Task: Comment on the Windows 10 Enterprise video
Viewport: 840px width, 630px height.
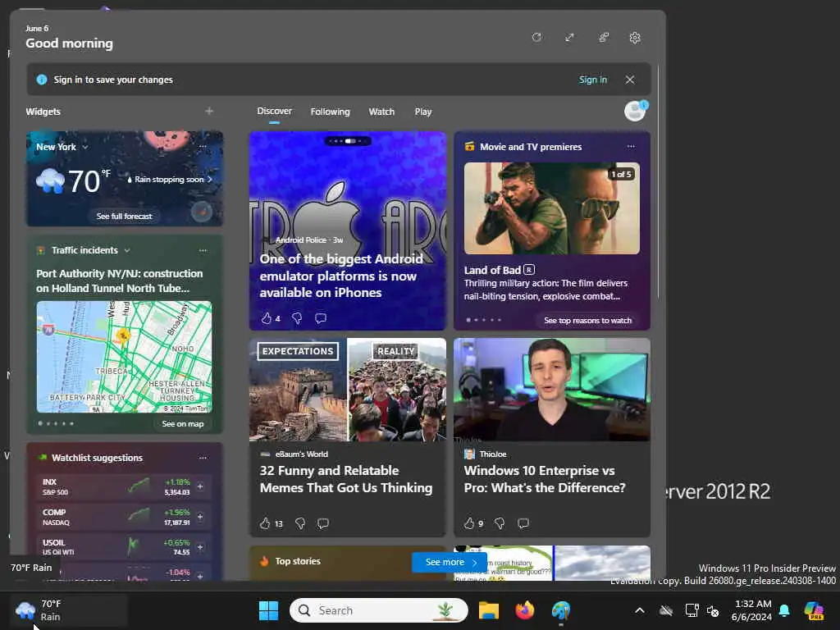Action: [523, 523]
